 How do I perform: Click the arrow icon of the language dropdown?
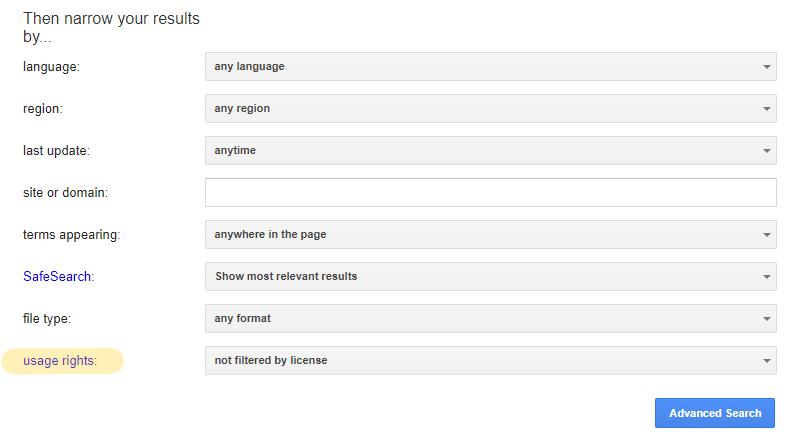[766, 67]
